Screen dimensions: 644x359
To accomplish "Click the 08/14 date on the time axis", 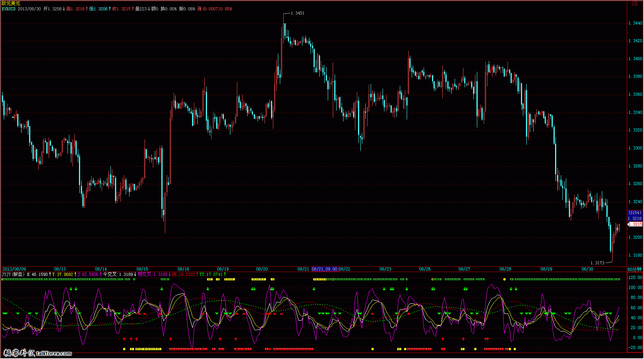I will [x=101, y=269].
